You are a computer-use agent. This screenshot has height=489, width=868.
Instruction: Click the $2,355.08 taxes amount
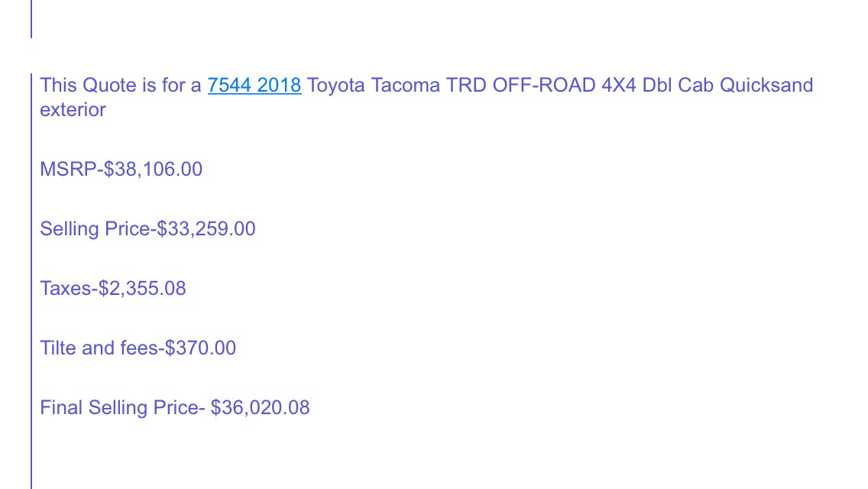click(x=141, y=289)
